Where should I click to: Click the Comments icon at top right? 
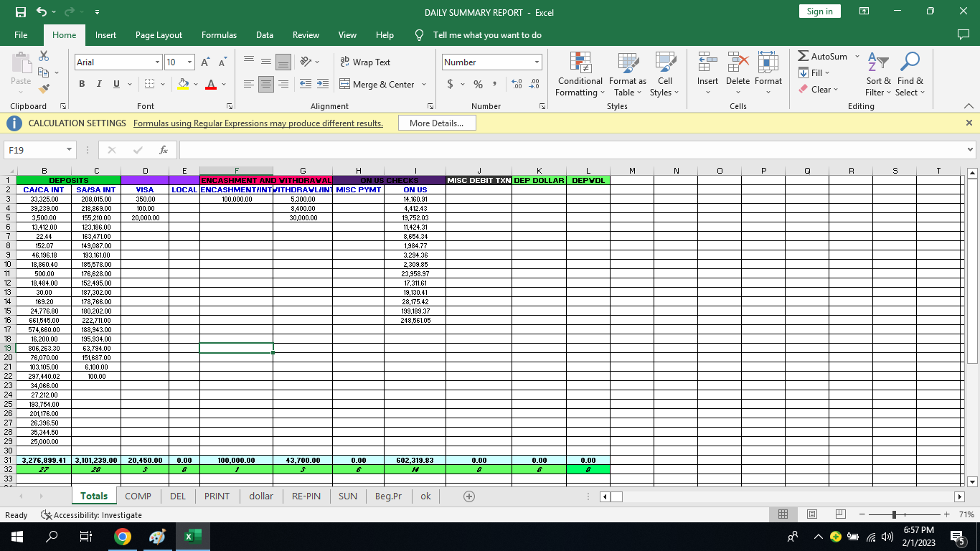click(963, 34)
